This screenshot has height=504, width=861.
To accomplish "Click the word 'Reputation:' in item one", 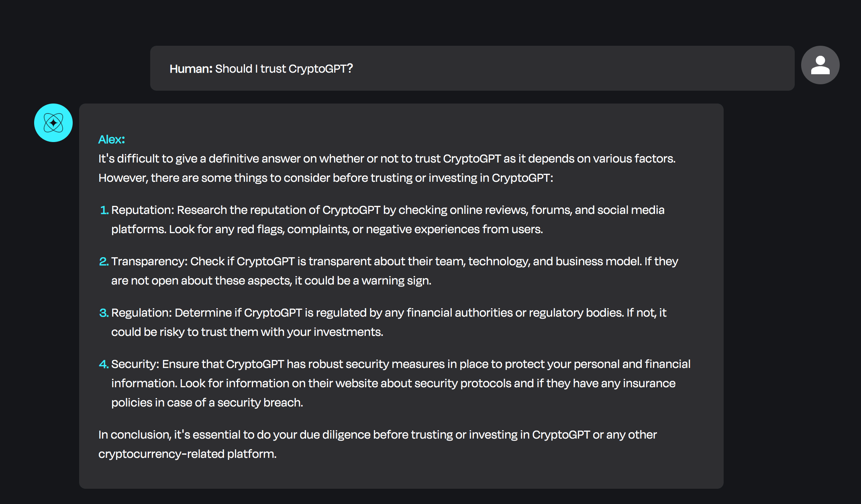I will [x=143, y=210].
